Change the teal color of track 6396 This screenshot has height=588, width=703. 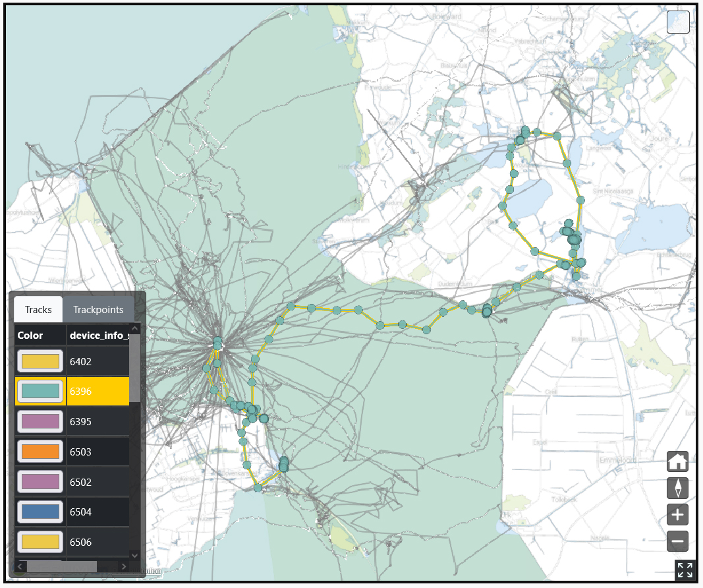(x=40, y=392)
